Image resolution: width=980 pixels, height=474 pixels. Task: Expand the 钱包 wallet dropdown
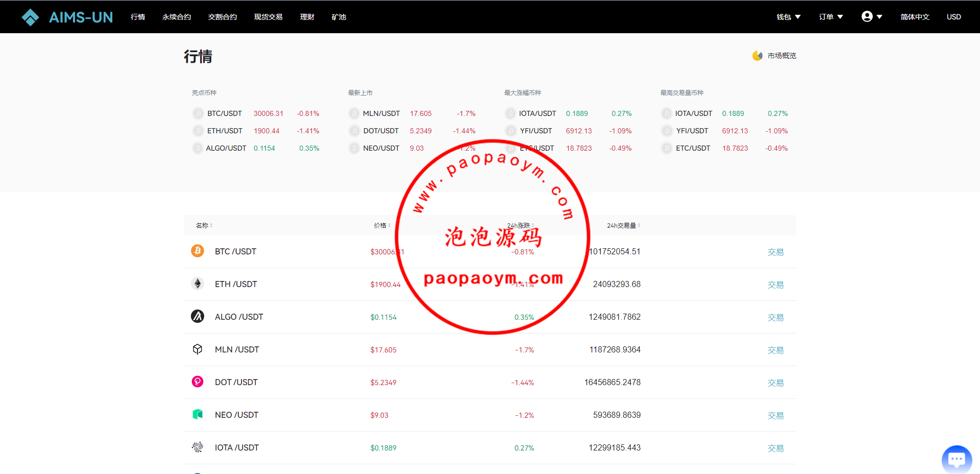788,17
